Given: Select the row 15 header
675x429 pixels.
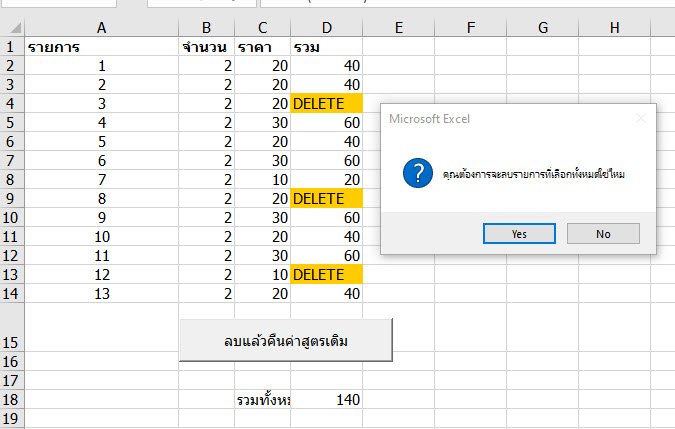Looking at the screenshot, I should click(11, 341).
